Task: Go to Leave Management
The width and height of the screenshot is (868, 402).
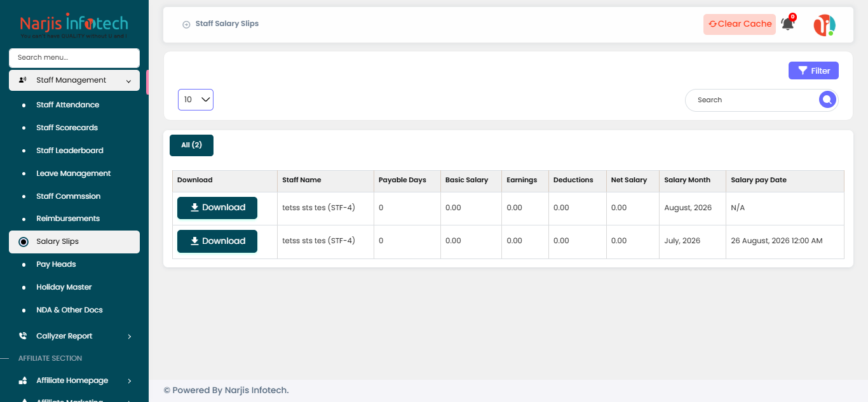Action: (x=74, y=173)
